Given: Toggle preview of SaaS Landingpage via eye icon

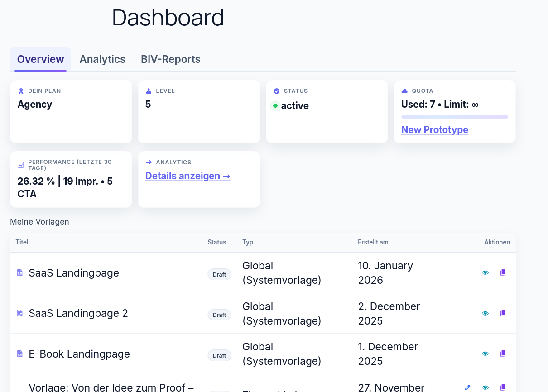Looking at the screenshot, I should coord(485,272).
